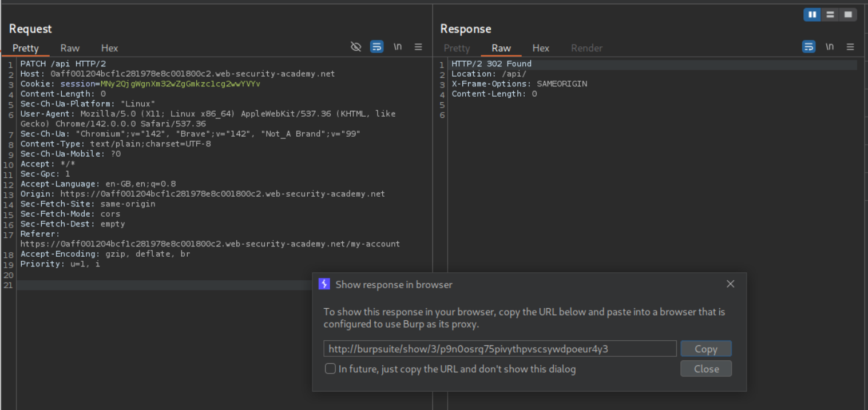The height and width of the screenshot is (410, 868).
Task: Switch to the Response Render tab
Action: click(586, 48)
